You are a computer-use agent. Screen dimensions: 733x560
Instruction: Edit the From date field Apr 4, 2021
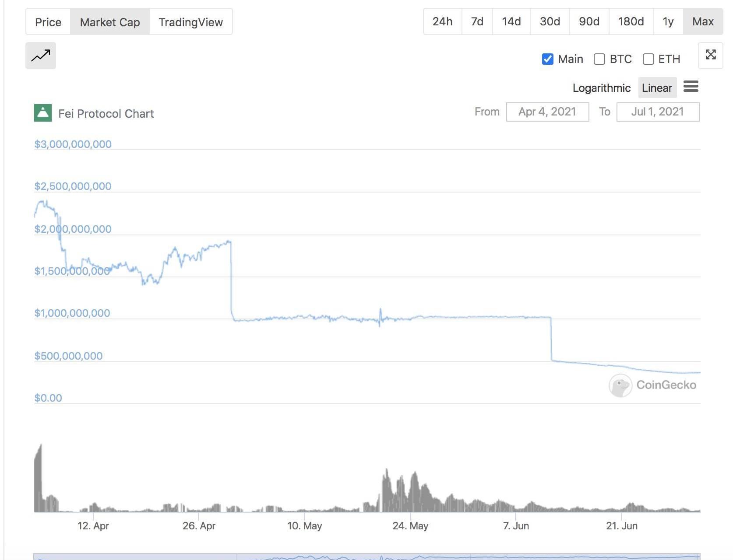pos(547,112)
